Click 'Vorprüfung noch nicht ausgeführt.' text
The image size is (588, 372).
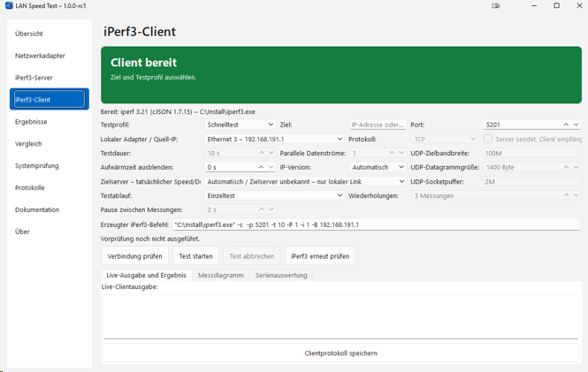pos(150,239)
